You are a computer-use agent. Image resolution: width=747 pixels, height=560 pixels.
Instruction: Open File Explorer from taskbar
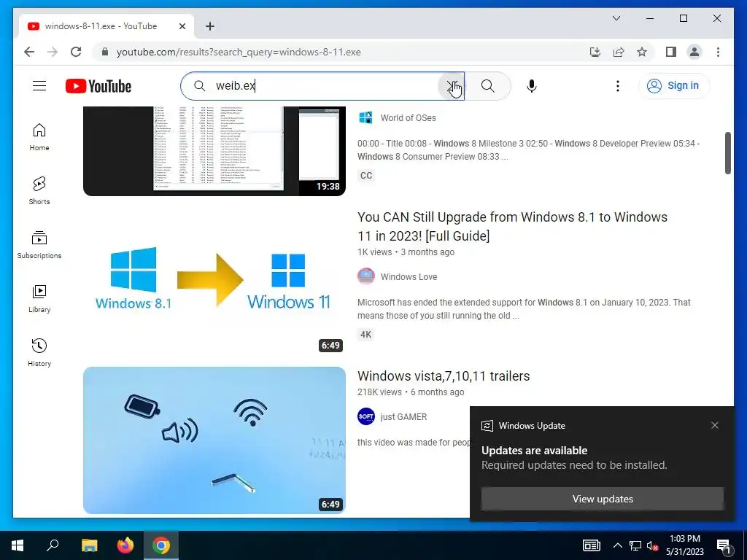click(x=89, y=545)
